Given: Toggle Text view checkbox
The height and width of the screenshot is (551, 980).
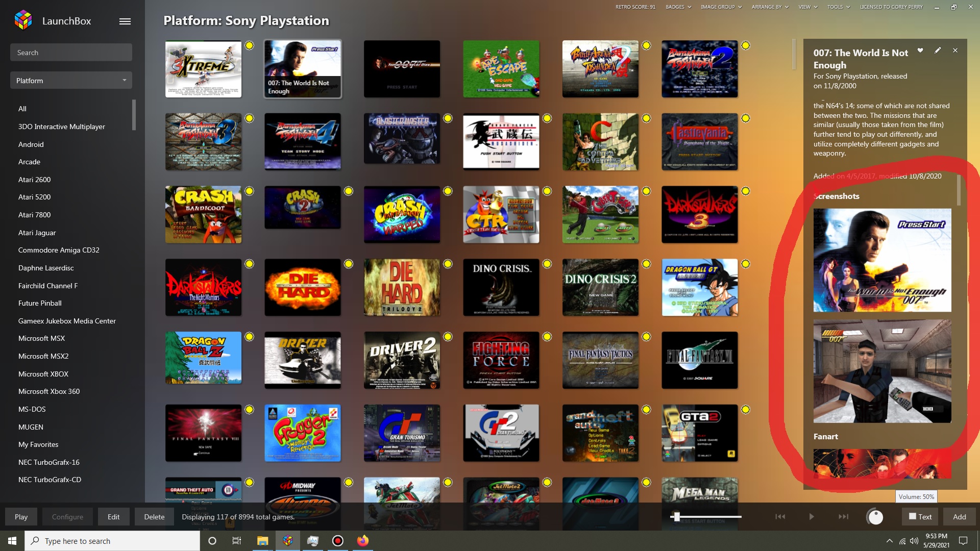Looking at the screenshot, I should tap(913, 516).
